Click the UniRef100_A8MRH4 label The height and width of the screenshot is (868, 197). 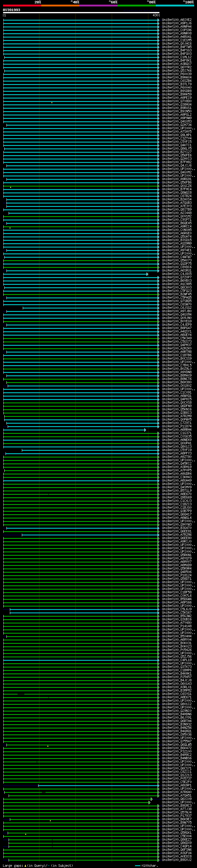pyautogui.click(x=176, y=430)
